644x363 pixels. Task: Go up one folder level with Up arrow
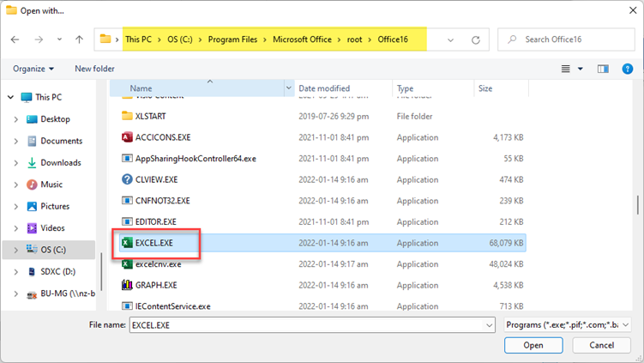coord(80,39)
